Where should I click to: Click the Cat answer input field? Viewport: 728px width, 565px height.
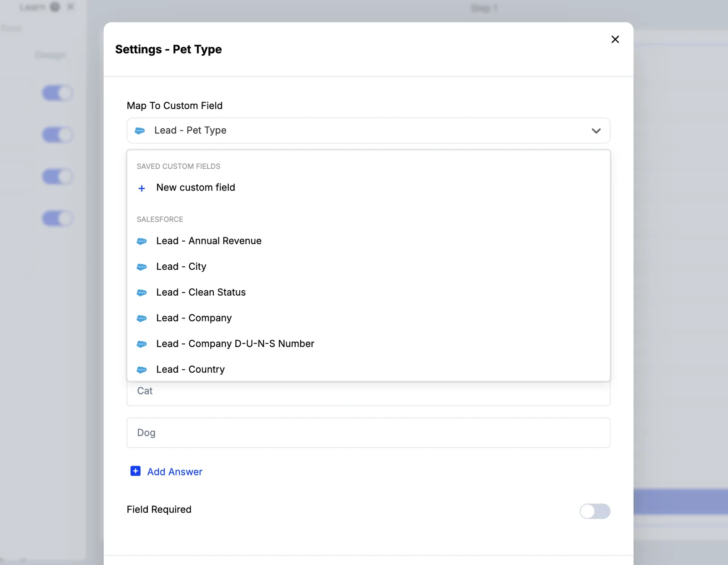tap(369, 393)
